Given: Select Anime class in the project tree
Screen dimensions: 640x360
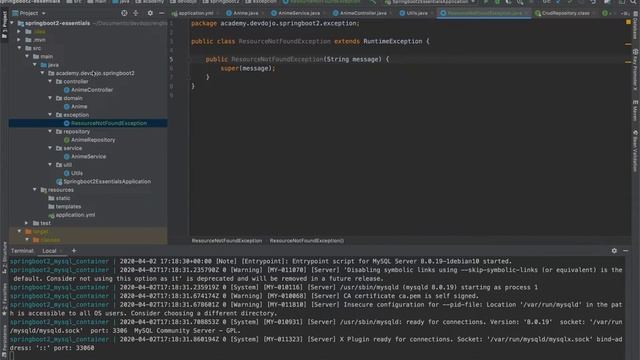Looking at the screenshot, I should pyautogui.click(x=79, y=107).
